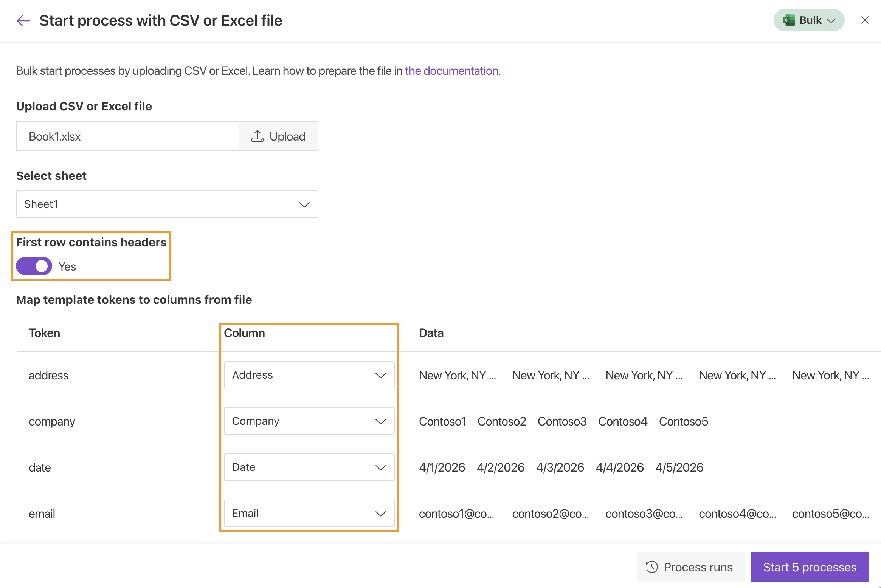Click the contoso5@co... email value
The image size is (881, 588).
[x=830, y=514]
